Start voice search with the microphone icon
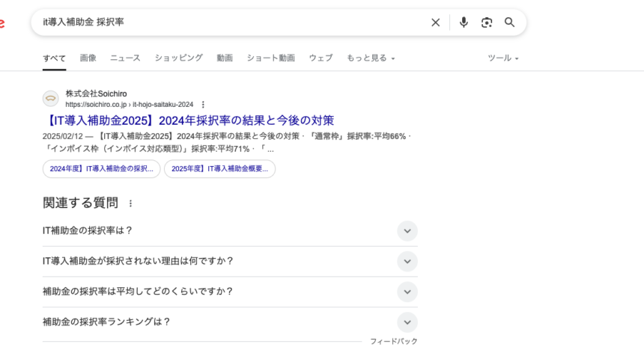Image resolution: width=644 pixels, height=362 pixels. [464, 22]
